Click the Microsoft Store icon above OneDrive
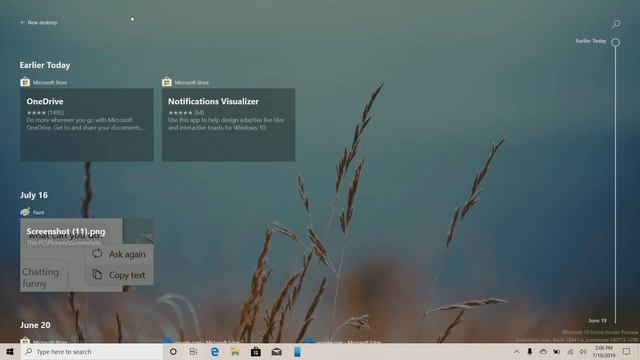Image resolution: width=640 pixels, height=360 pixels. (25, 82)
